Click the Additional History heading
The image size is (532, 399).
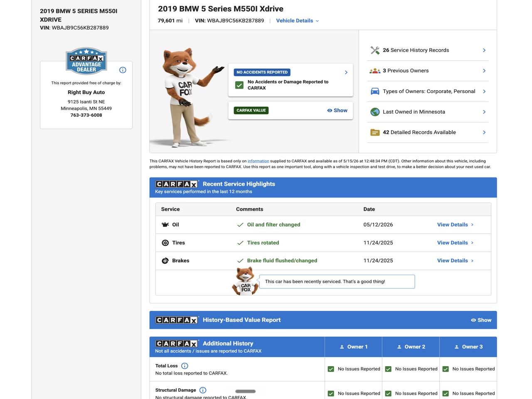tap(228, 344)
